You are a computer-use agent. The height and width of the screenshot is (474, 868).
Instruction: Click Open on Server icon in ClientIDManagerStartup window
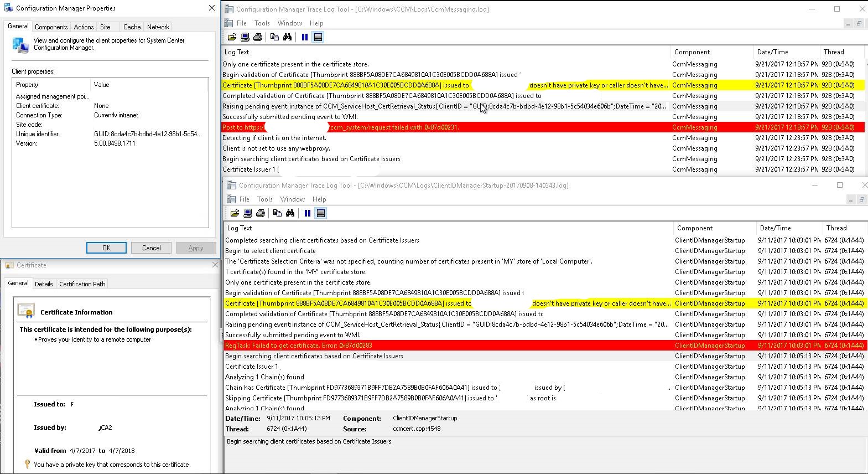(x=248, y=213)
